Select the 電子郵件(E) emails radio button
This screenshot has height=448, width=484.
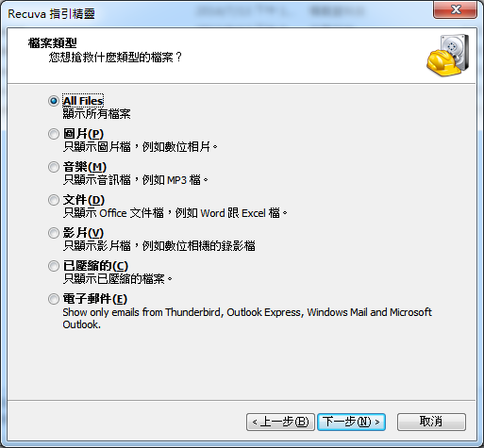pos(54,299)
